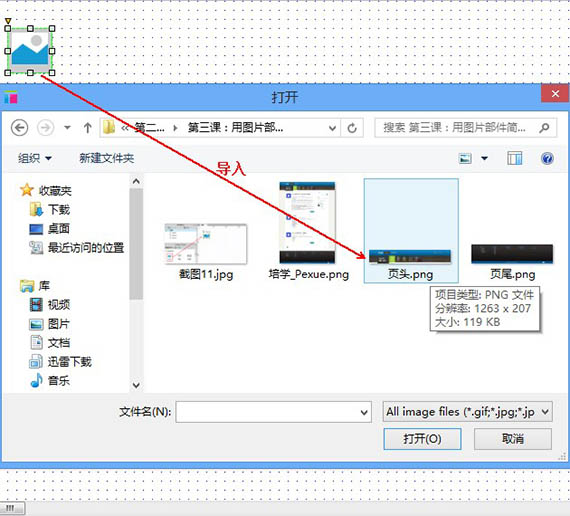570x516 pixels.
Task: Select the 页尾.png thumbnail
Action: point(512,261)
